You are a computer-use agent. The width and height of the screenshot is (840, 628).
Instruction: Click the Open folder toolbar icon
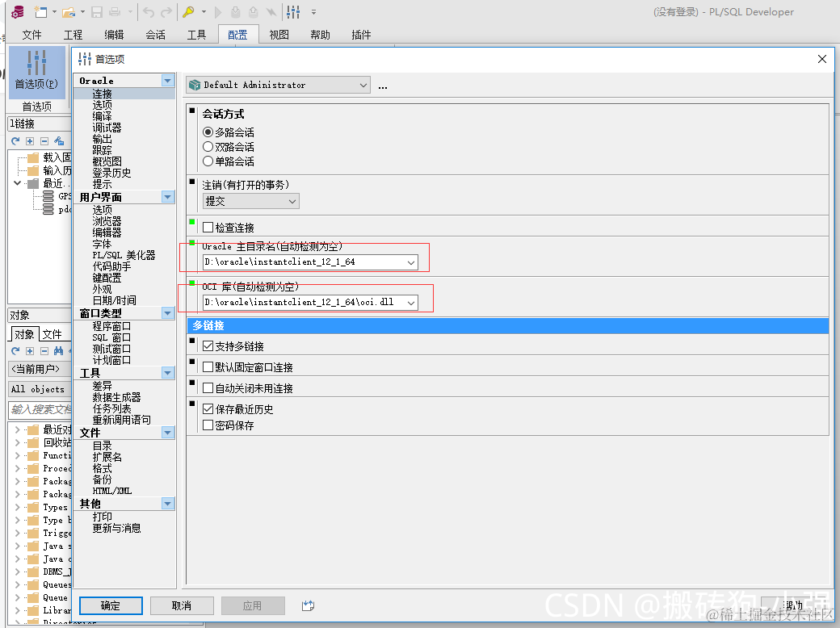[x=69, y=11]
